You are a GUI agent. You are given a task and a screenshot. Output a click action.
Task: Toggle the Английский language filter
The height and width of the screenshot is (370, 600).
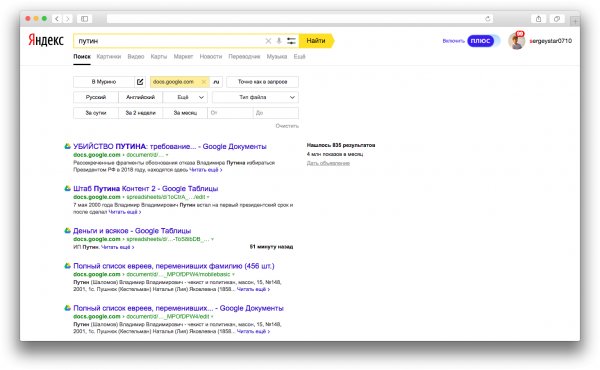click(x=140, y=97)
